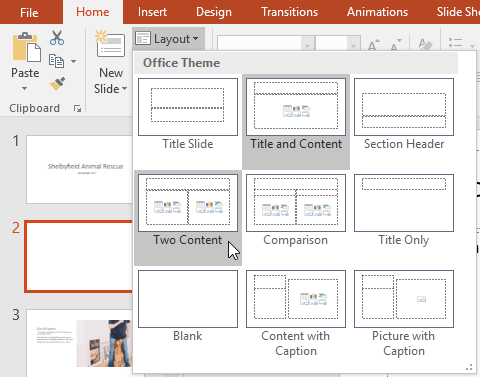Screen dimensions: 480x377
Task: Open the Paste options dropdown arrow
Action: 24,89
